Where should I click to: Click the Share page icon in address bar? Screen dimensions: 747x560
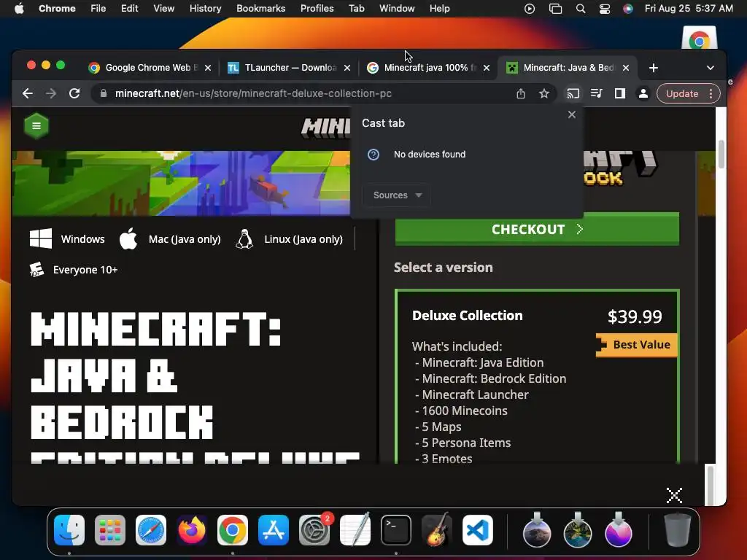tap(521, 93)
